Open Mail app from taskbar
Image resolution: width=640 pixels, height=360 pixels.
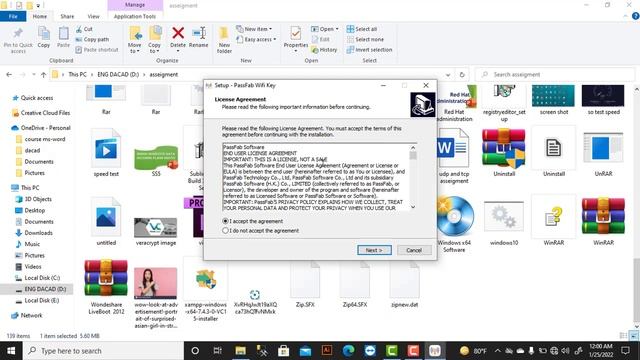305,351
